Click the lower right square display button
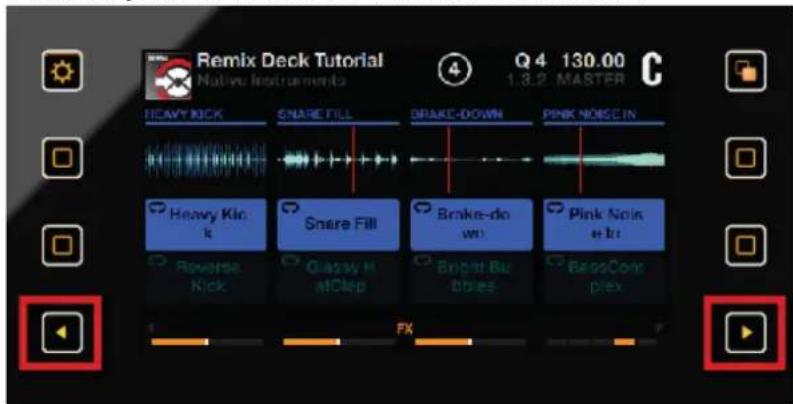Screen dimensions: 793x404 coord(745,245)
